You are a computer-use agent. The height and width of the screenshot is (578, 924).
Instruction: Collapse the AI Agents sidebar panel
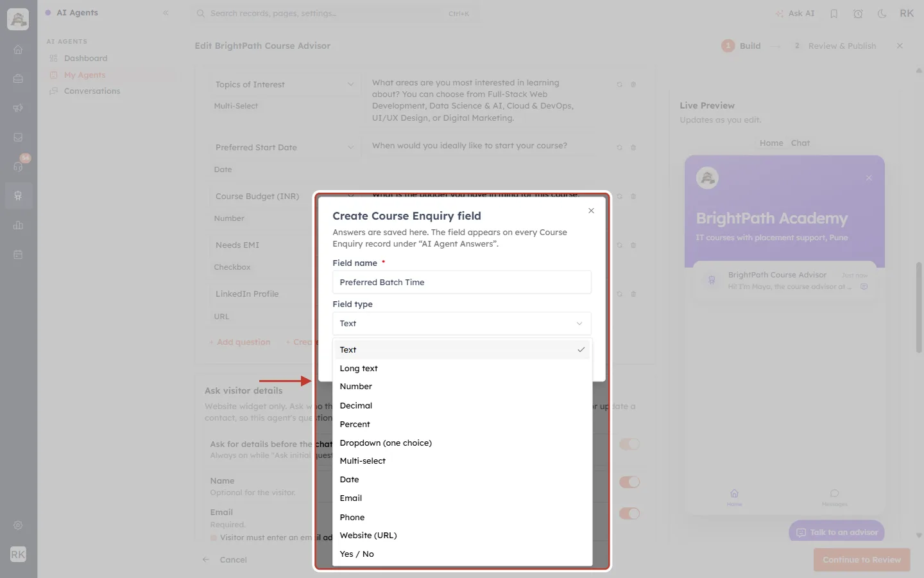pyautogui.click(x=166, y=13)
